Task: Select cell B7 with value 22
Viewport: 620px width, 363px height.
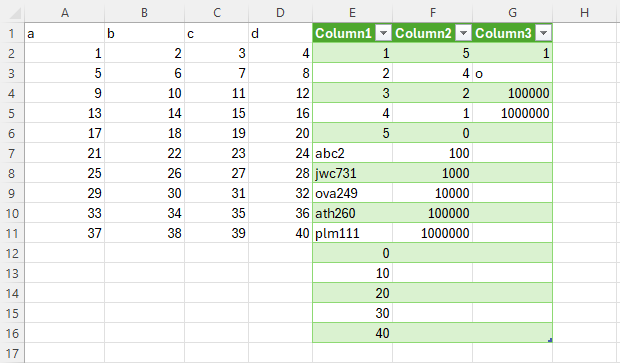Action: tap(144, 153)
